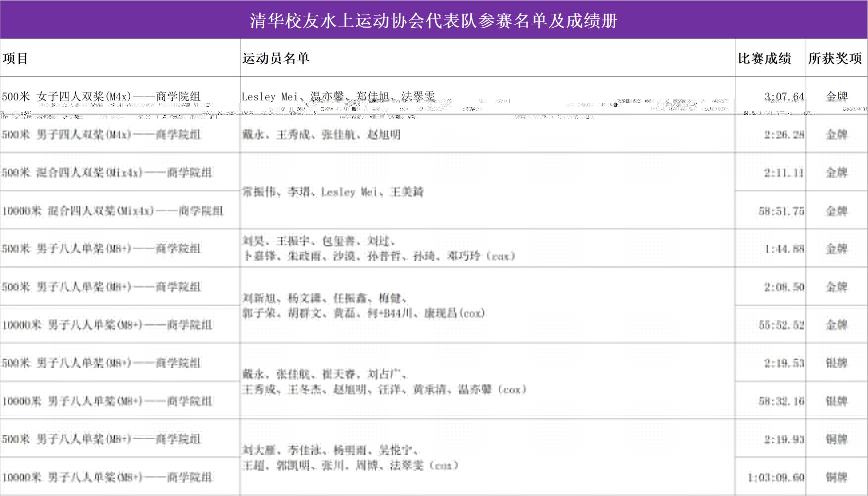868x496 pixels.
Task: Select the athlete cell 戴永、王秀成、张佳航、赵旭明
Action: (488, 134)
